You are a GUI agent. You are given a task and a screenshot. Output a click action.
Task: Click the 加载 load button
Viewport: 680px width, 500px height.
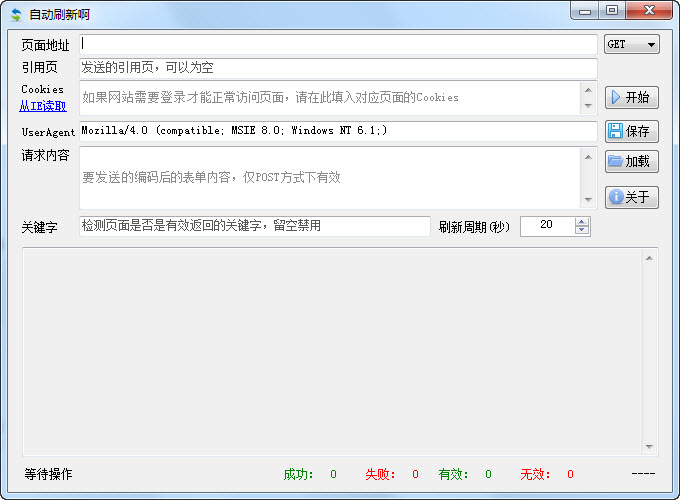(631, 161)
